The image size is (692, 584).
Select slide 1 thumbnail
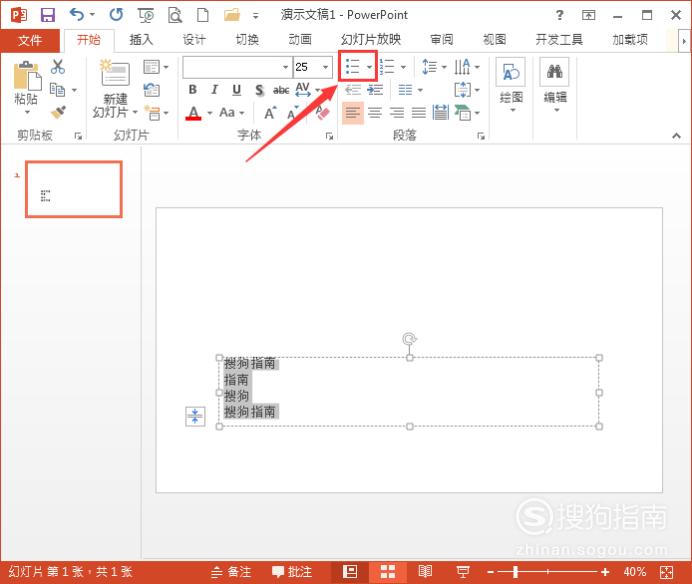(x=74, y=189)
